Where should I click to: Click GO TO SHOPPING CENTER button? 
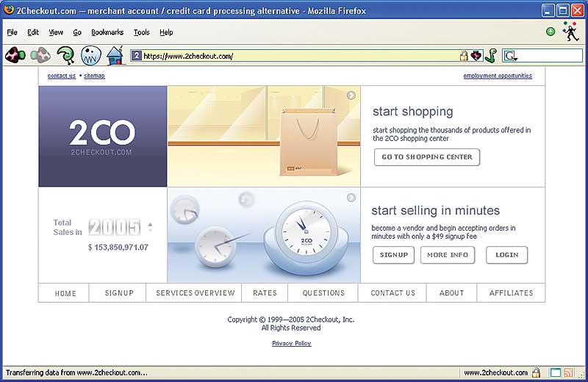pos(427,157)
